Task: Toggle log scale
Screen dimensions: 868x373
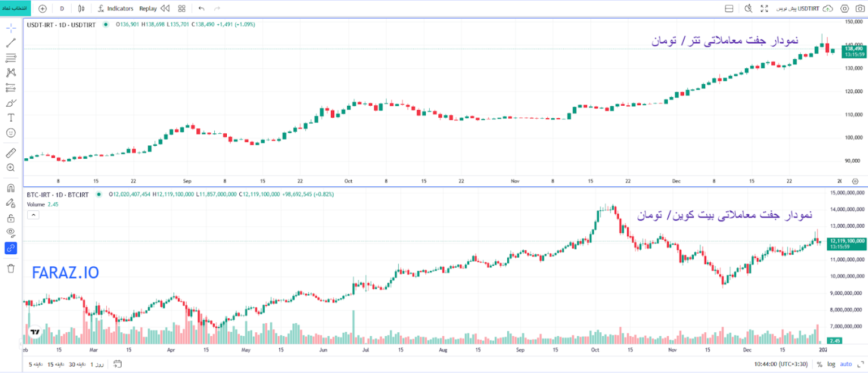Action: [x=832, y=364]
